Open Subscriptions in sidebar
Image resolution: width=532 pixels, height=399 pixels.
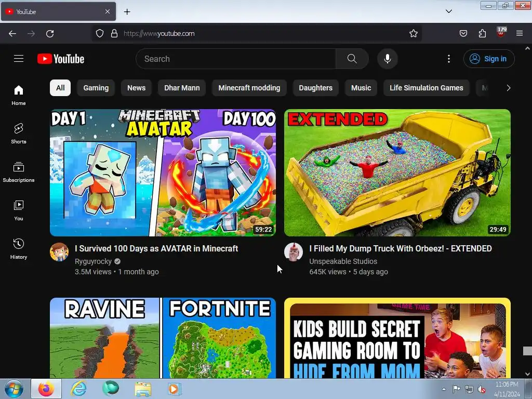click(19, 172)
